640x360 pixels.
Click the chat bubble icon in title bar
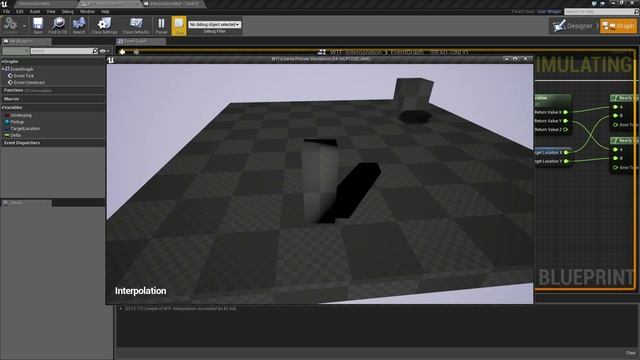click(x=594, y=3)
